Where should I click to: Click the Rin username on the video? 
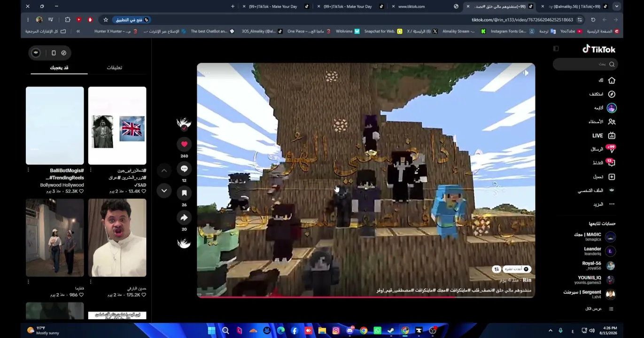pyautogui.click(x=527, y=280)
